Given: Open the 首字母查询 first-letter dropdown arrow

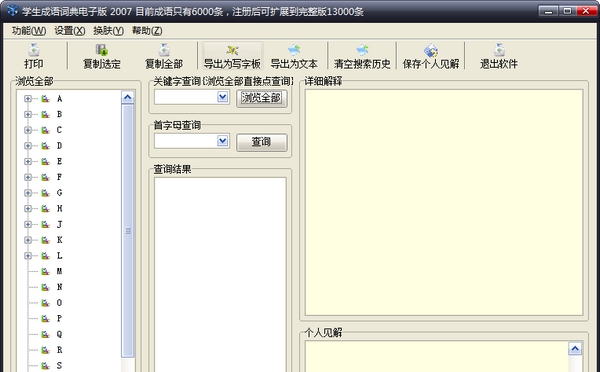Looking at the screenshot, I should pyautogui.click(x=223, y=141).
